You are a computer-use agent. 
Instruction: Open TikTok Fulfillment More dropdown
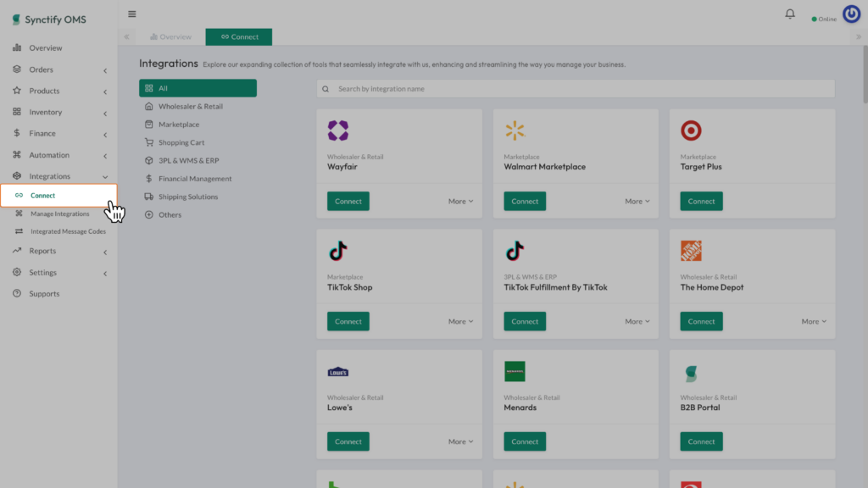pos(637,321)
